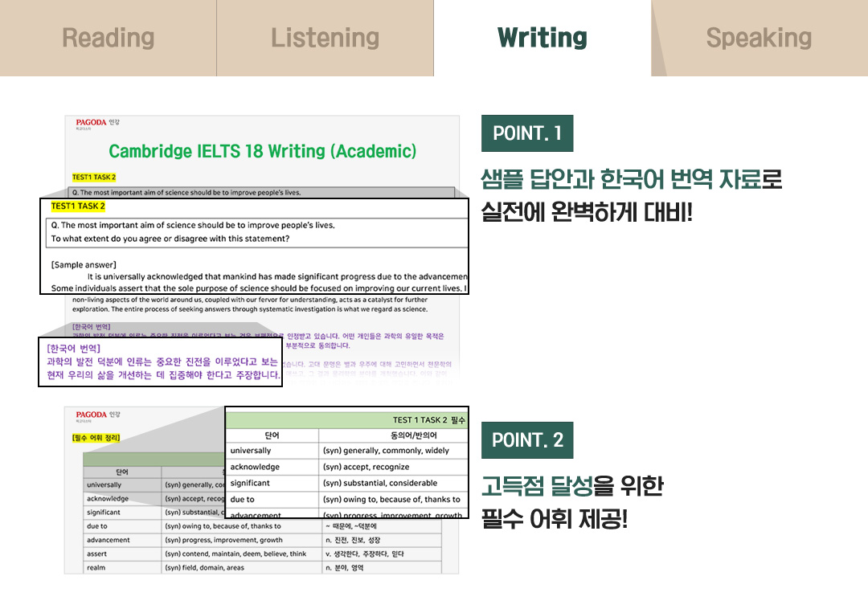Click the yellow [필수 어휘 정리] label
868x613 pixels.
point(96,438)
